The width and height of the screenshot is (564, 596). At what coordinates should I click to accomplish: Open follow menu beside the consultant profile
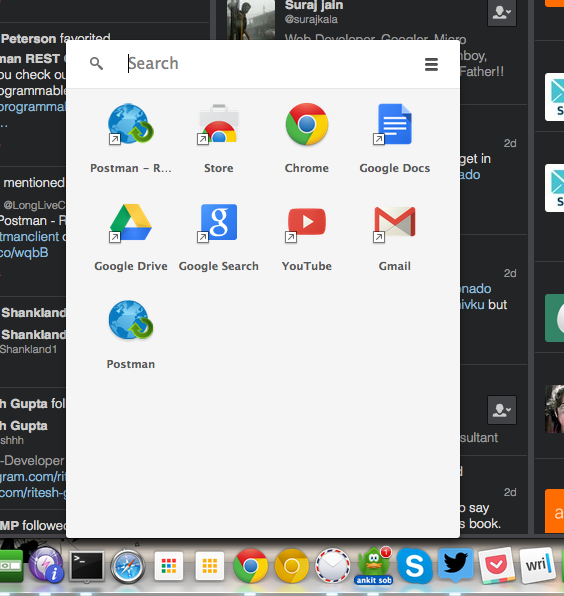pyautogui.click(x=502, y=410)
